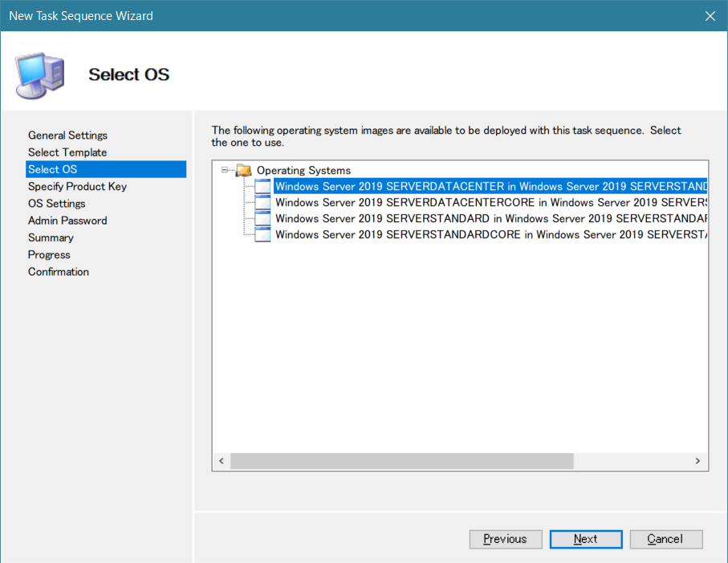
Task: Select Windows Server 2019 SERVERDATACENTER image
Action: click(490, 186)
